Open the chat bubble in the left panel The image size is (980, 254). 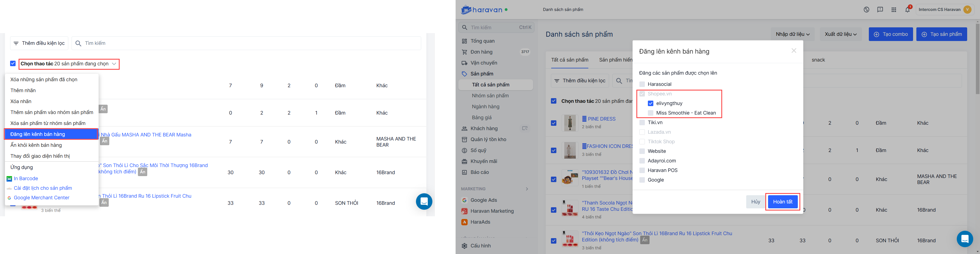(424, 202)
